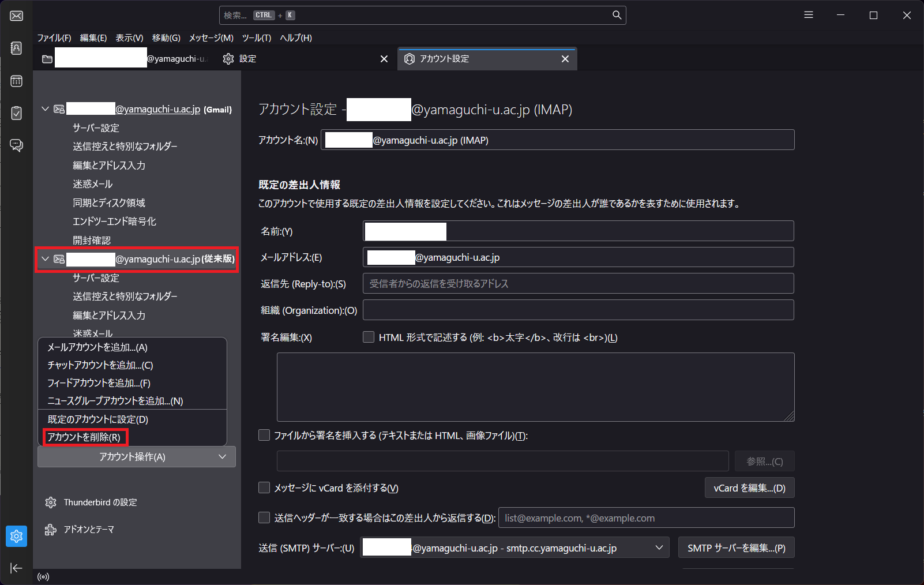Open アドオンとテーマ link
924x585 pixels.
(89, 530)
